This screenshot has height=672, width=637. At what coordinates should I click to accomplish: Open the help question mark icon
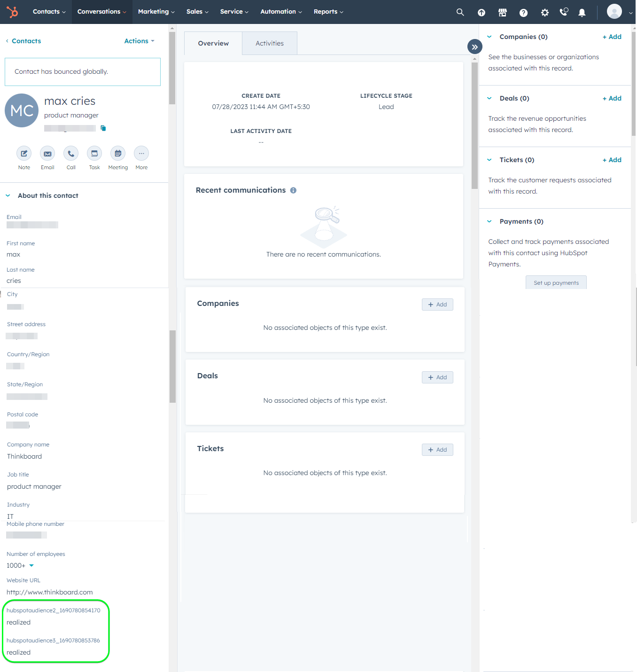click(523, 13)
